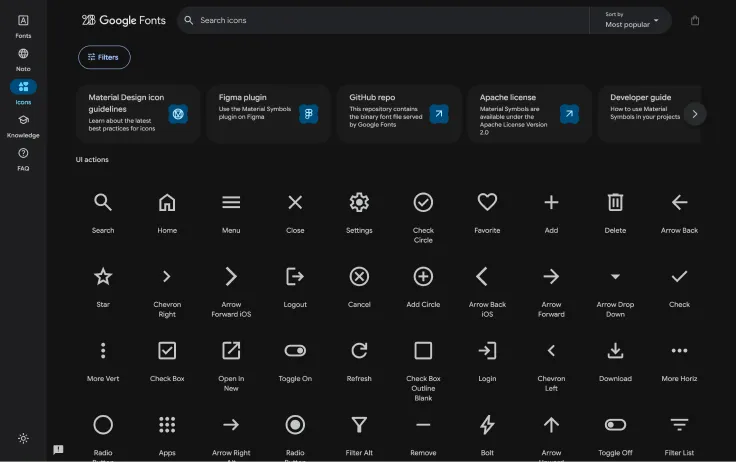Image resolution: width=736 pixels, height=462 pixels.
Task: Choose the Arrow Forward icon
Action: coord(552,277)
